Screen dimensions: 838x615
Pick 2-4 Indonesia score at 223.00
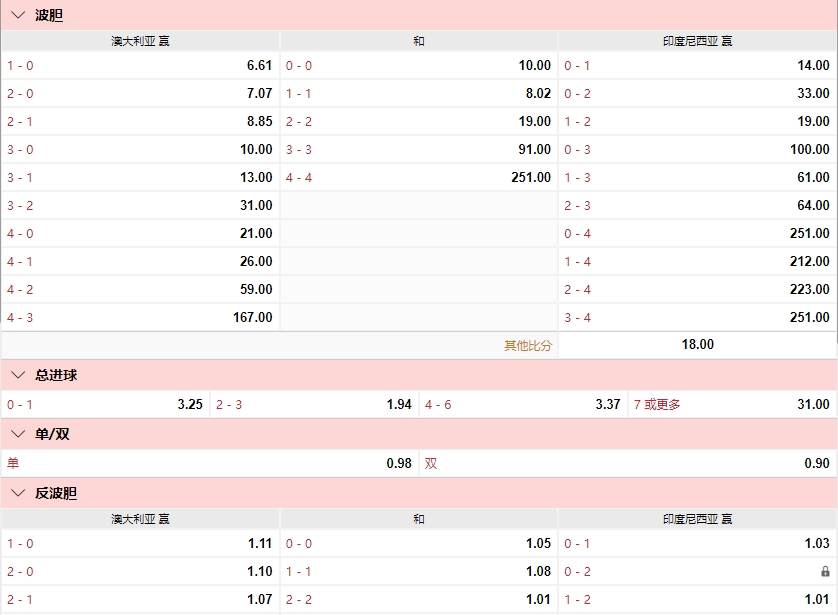(x=697, y=289)
